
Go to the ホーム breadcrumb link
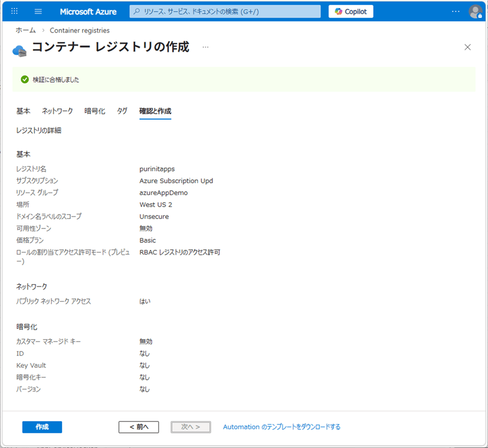pos(25,30)
